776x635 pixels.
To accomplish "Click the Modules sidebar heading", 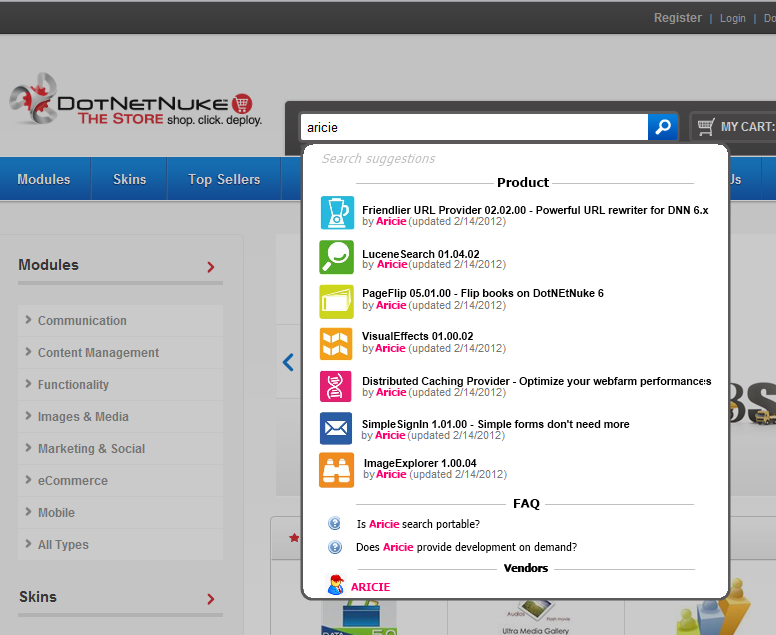I will (48, 265).
